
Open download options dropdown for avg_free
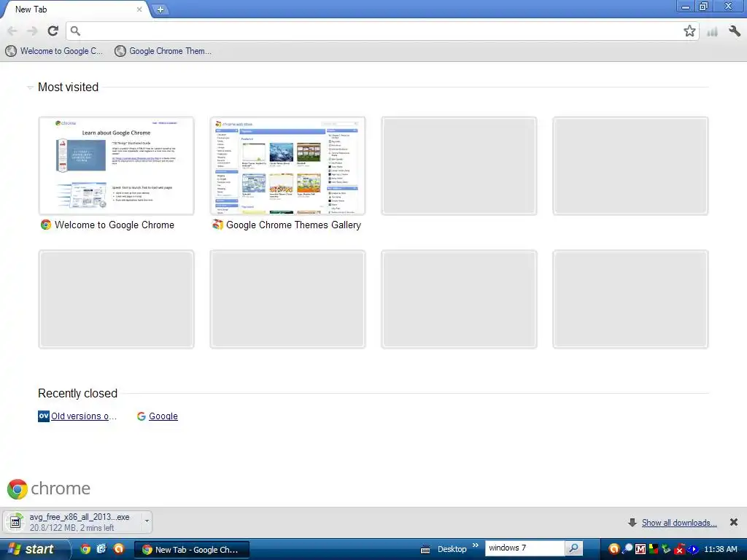coord(147,521)
